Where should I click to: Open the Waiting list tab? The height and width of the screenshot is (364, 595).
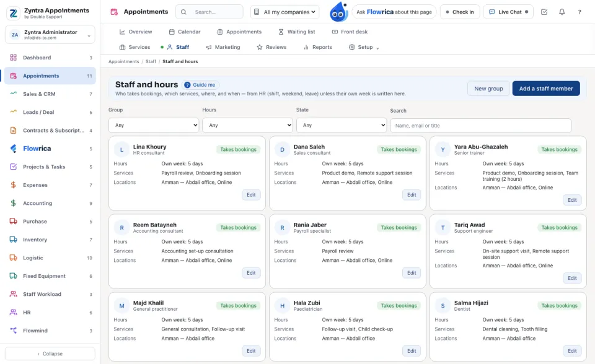pyautogui.click(x=297, y=32)
